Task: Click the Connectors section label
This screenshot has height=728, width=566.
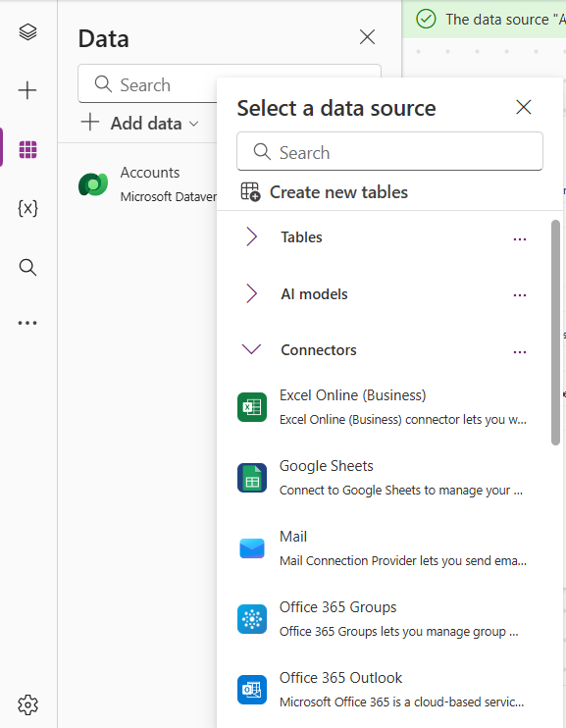Action: point(319,349)
